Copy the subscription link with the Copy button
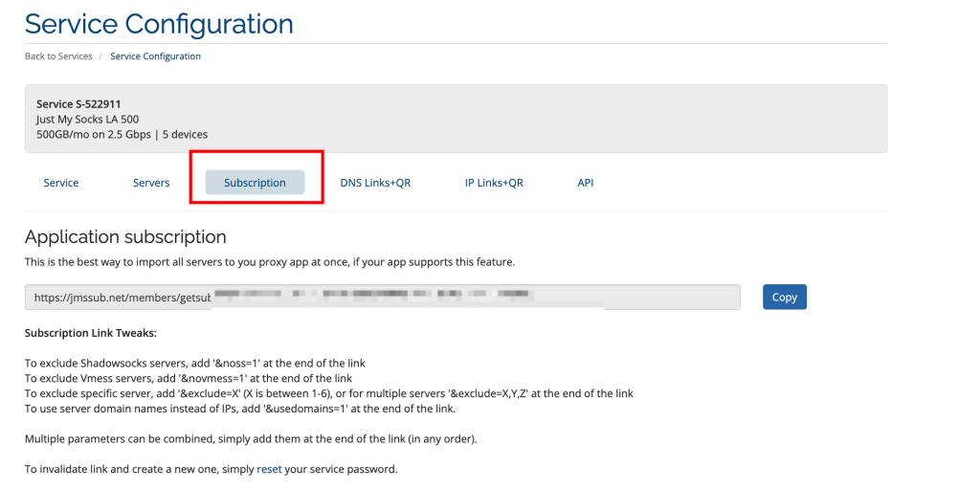 (x=785, y=297)
